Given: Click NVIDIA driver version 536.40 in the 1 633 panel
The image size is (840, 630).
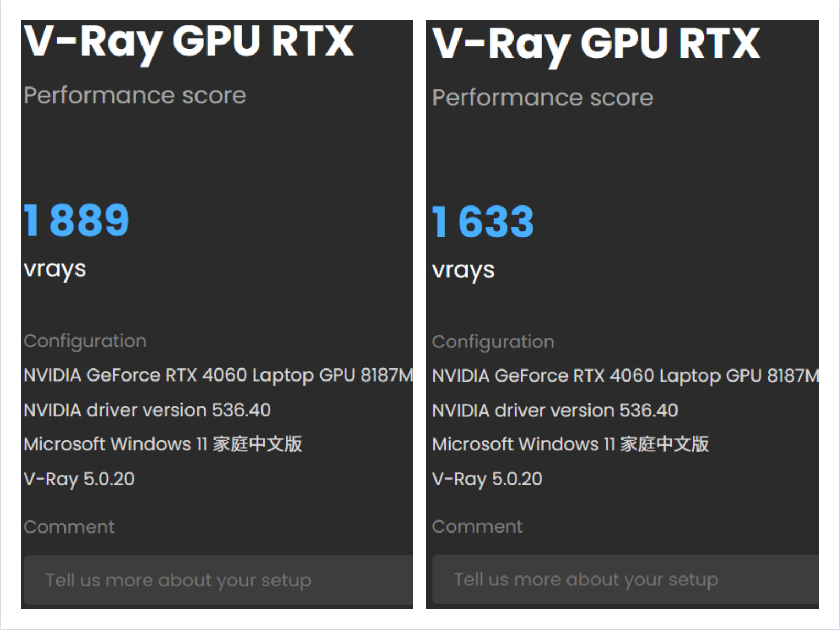Looking at the screenshot, I should coord(555,410).
